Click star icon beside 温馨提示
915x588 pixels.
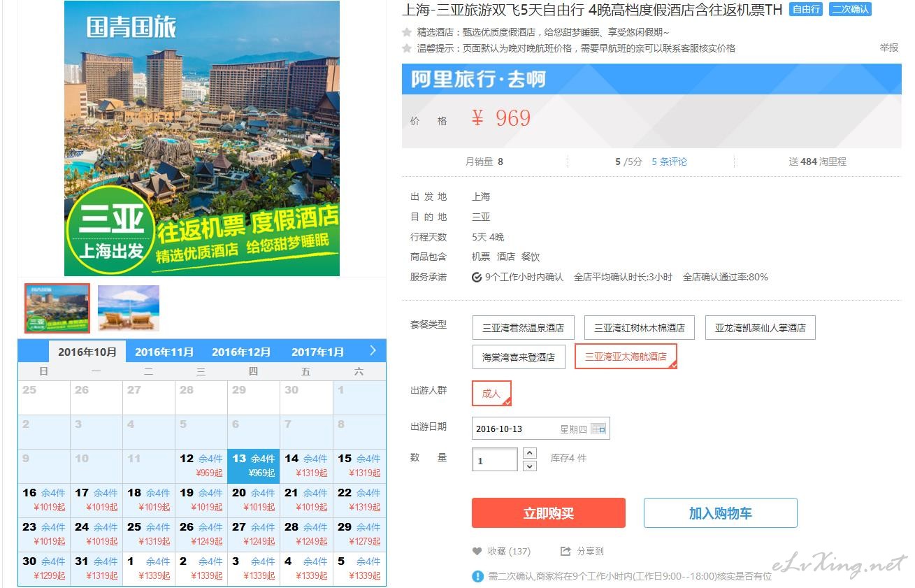pyautogui.click(x=407, y=48)
